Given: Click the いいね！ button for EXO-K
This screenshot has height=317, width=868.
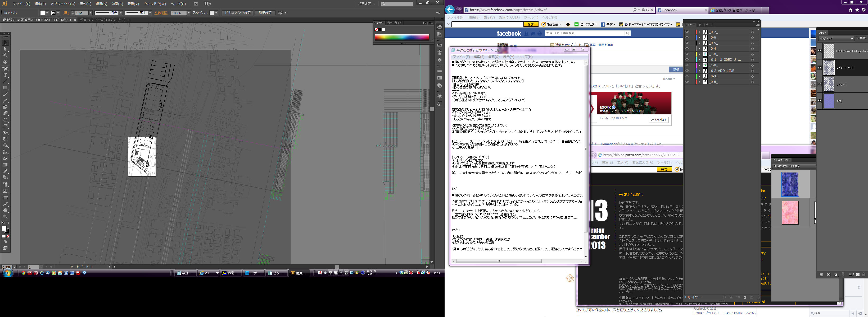Looking at the screenshot, I should [659, 120].
